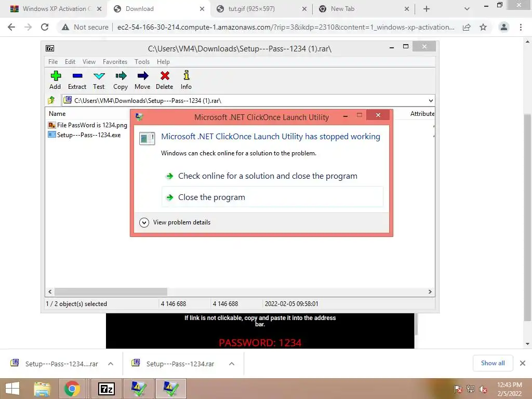Bookmark this page with the star
The height and width of the screenshot is (399, 532).
pos(483,27)
